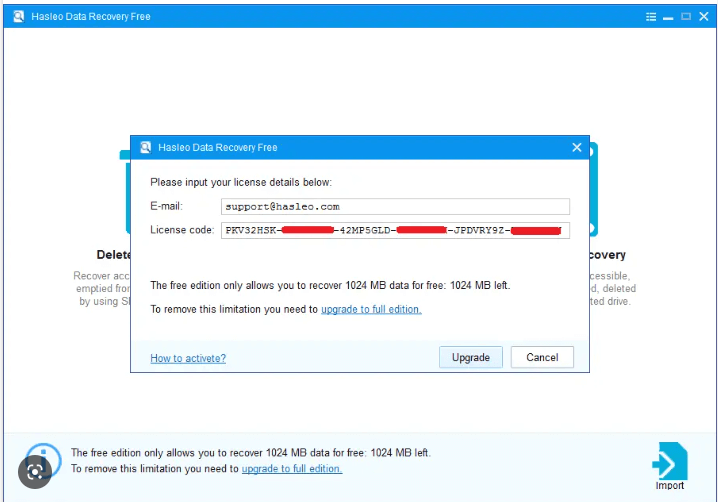The width and height of the screenshot is (718, 502).
Task: Click the Import arrow icon
Action: tap(669, 460)
